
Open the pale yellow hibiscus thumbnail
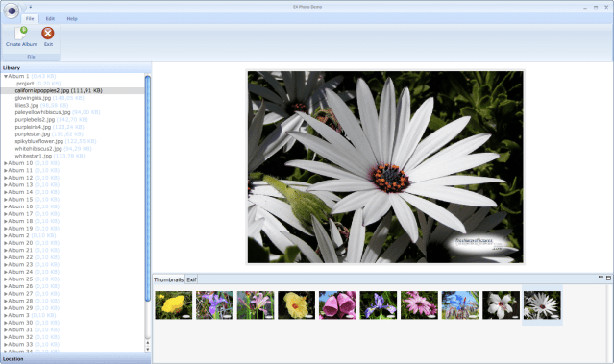pos(296,304)
